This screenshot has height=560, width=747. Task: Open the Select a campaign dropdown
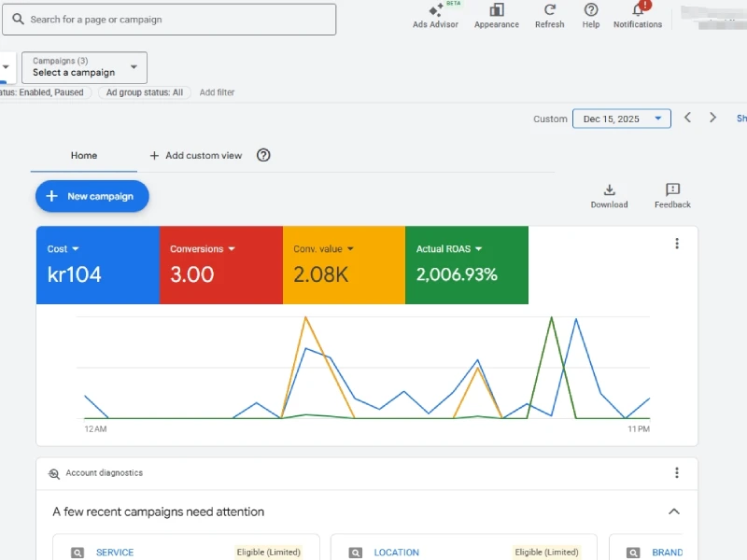click(84, 67)
